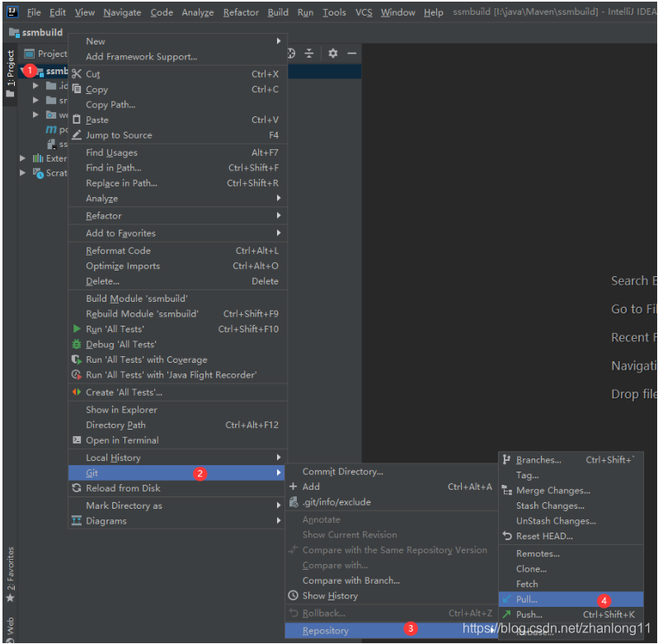Select Rebuild Module 'ssmbuild' entry
The height and width of the screenshot is (644, 658).
click(178, 313)
